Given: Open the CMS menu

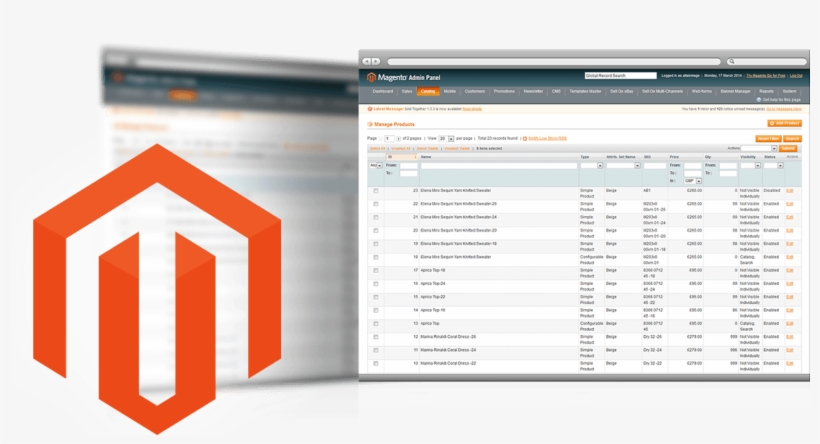Looking at the screenshot, I should tap(556, 92).
